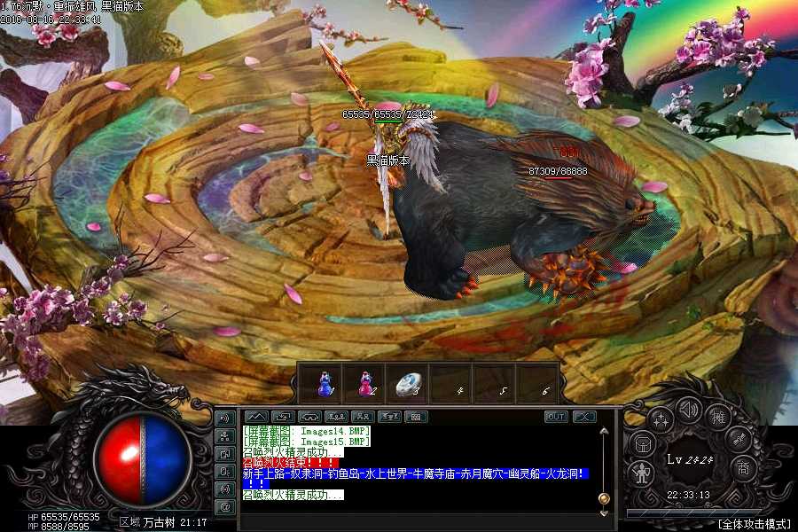The image size is (798, 532).
Task: Click the title '1.76沉默·重振雄风 黑猫版本'
Action: tap(72, 6)
